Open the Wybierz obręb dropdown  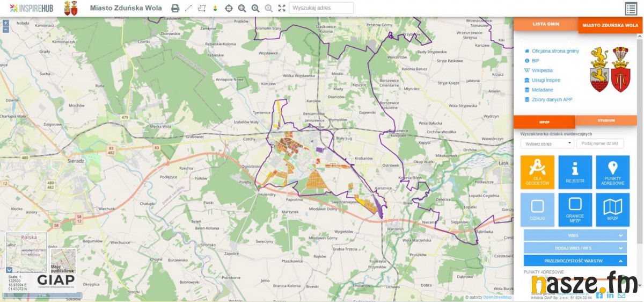547,143
